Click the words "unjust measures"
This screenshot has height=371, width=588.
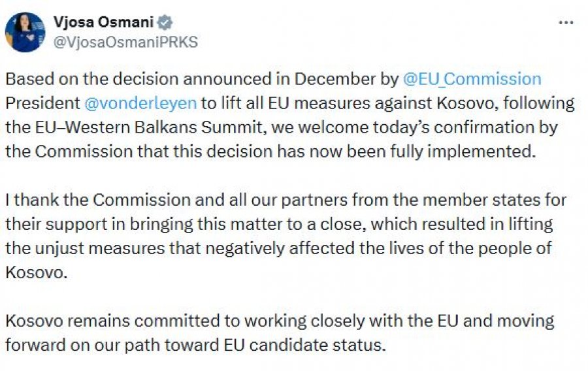[84, 248]
